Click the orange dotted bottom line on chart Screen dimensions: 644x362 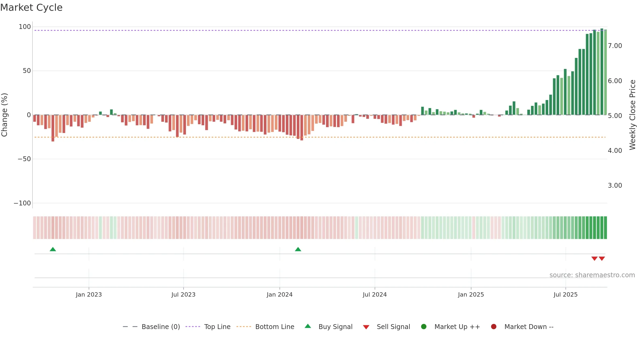click(319, 137)
